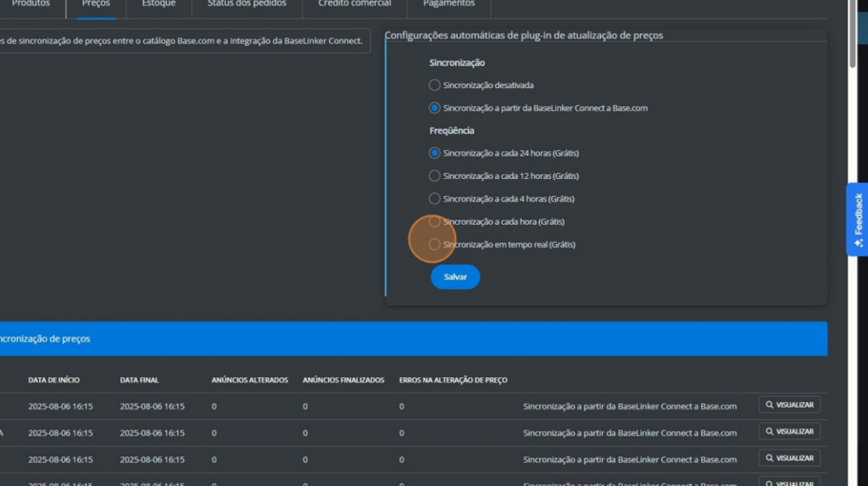Click Visualizar in the second log row
The image size is (868, 486).
[789, 432]
